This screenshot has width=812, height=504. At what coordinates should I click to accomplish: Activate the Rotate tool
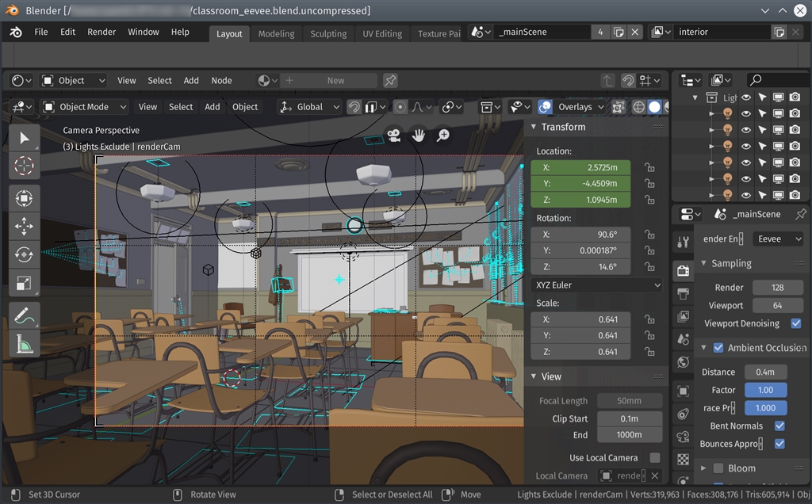pyautogui.click(x=24, y=254)
